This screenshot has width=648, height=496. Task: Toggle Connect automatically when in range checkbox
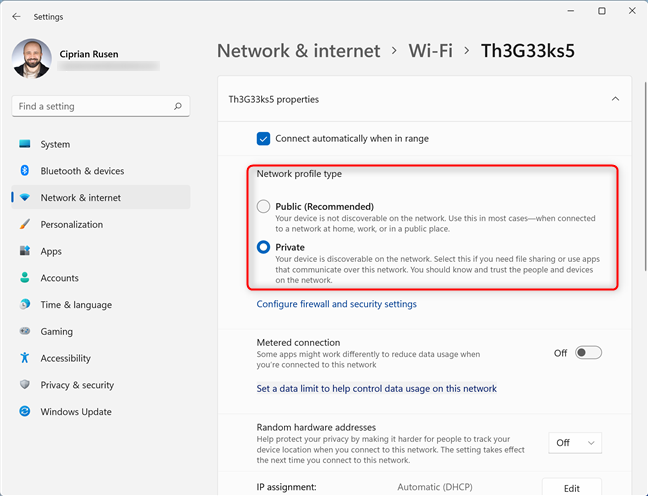coord(263,138)
